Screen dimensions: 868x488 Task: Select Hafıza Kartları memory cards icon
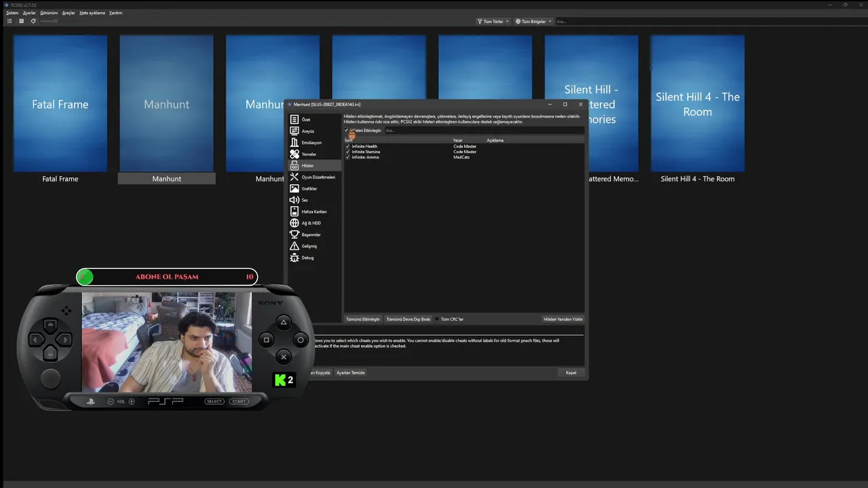294,211
